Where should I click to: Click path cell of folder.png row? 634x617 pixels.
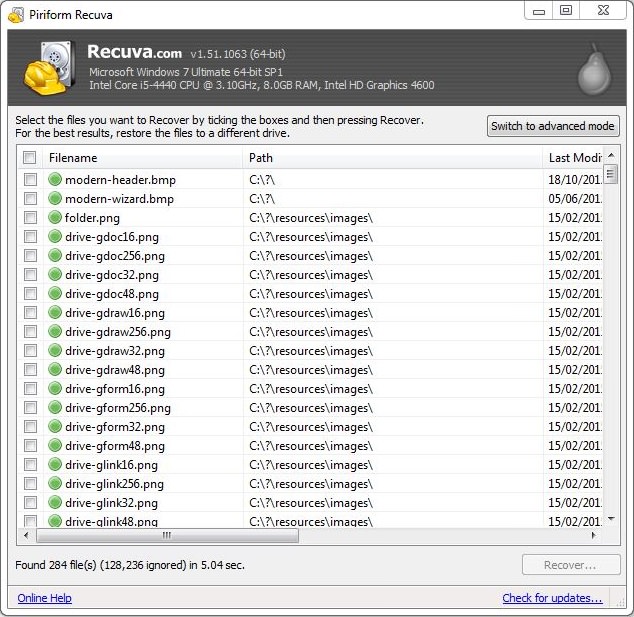(x=393, y=218)
